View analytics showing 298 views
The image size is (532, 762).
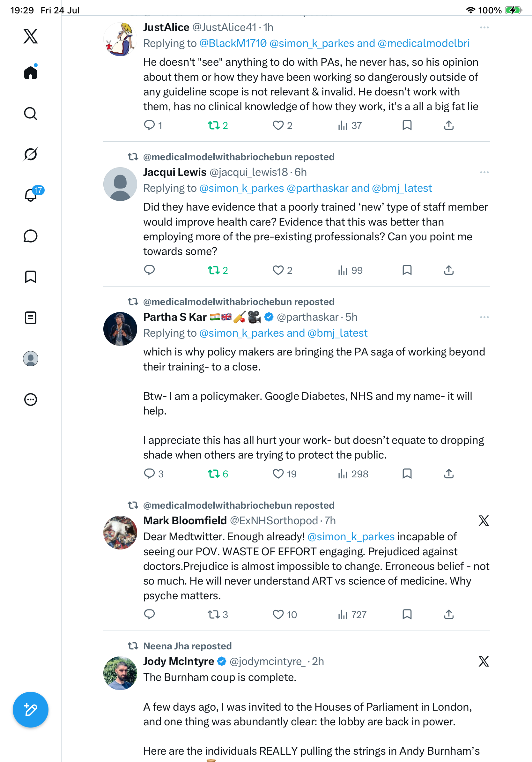(x=353, y=474)
